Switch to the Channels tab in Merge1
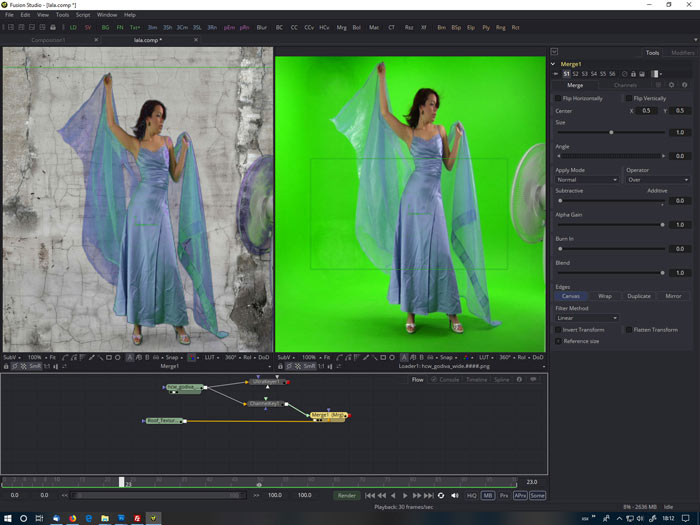Screen dimensions: 700x525 (x=625, y=85)
